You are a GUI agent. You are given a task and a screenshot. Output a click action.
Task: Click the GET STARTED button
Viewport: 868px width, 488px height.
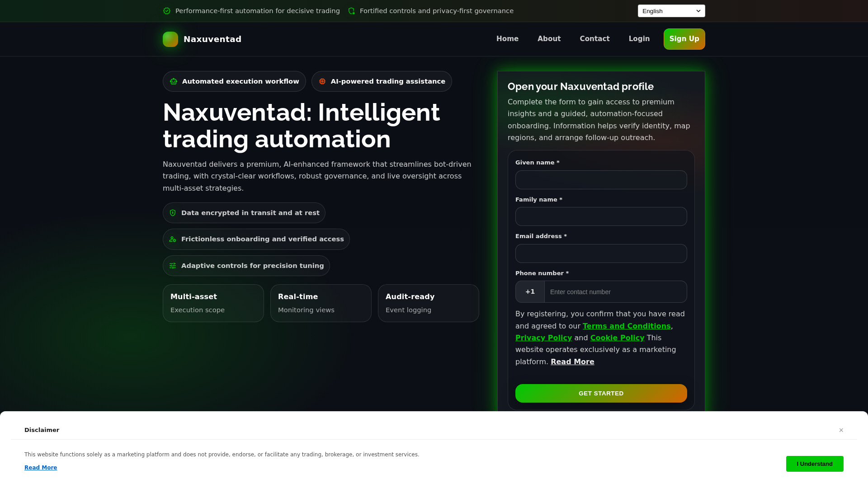point(601,394)
